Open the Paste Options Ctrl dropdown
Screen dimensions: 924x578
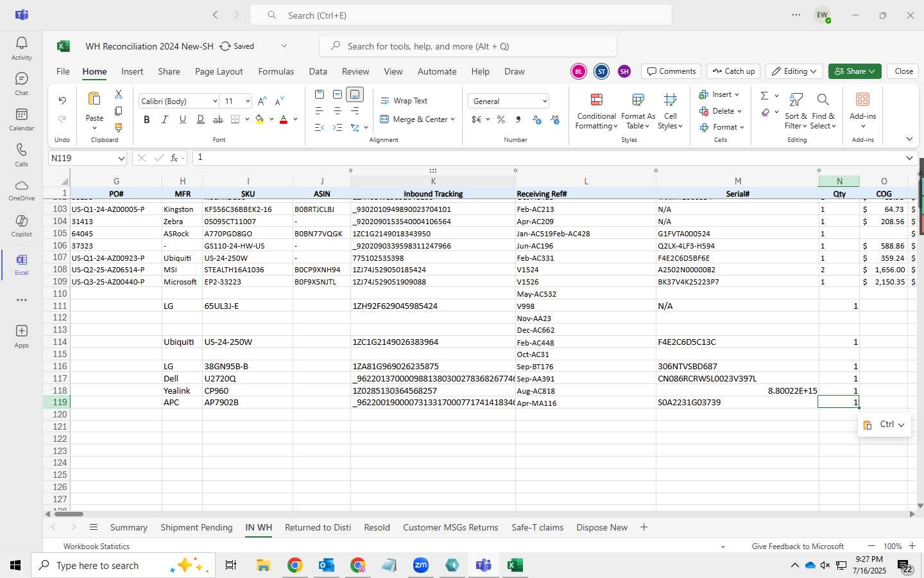click(x=885, y=425)
